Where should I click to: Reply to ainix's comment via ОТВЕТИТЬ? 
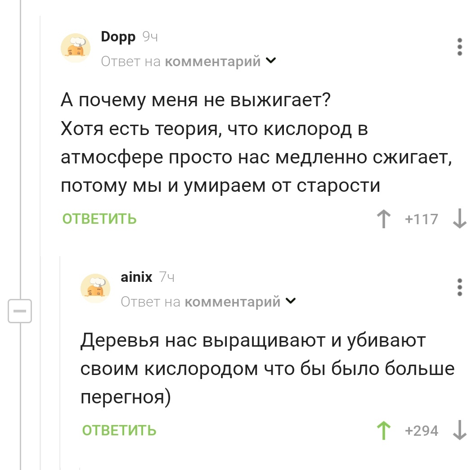120,430
